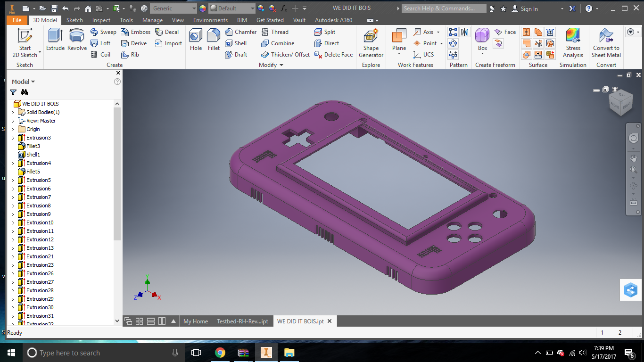Open the appearance color wheel icon
The width and height of the screenshot is (644, 362).
(x=203, y=8)
